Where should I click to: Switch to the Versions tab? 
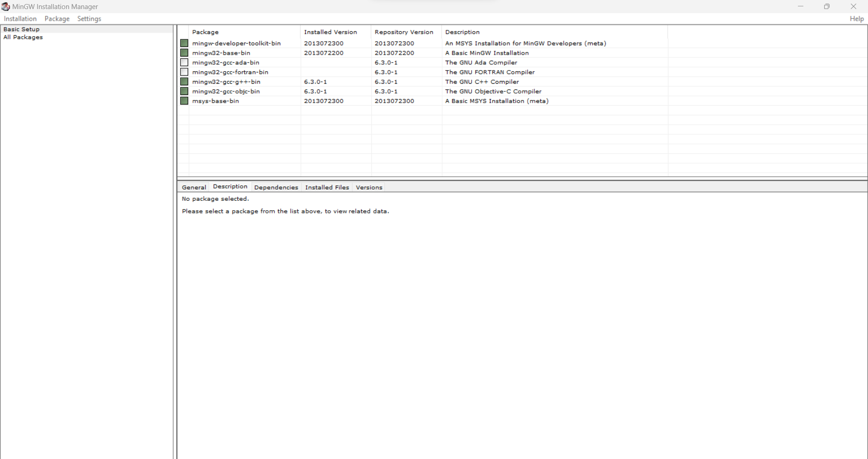(x=369, y=187)
